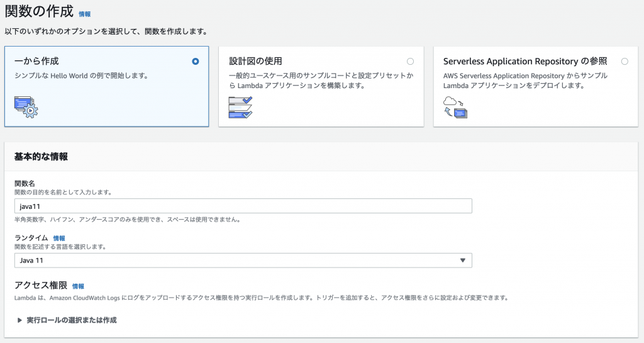Viewport: 644px width, 343px height.
Task: Click the シンプルな Hello World description text
Action: (x=81, y=76)
